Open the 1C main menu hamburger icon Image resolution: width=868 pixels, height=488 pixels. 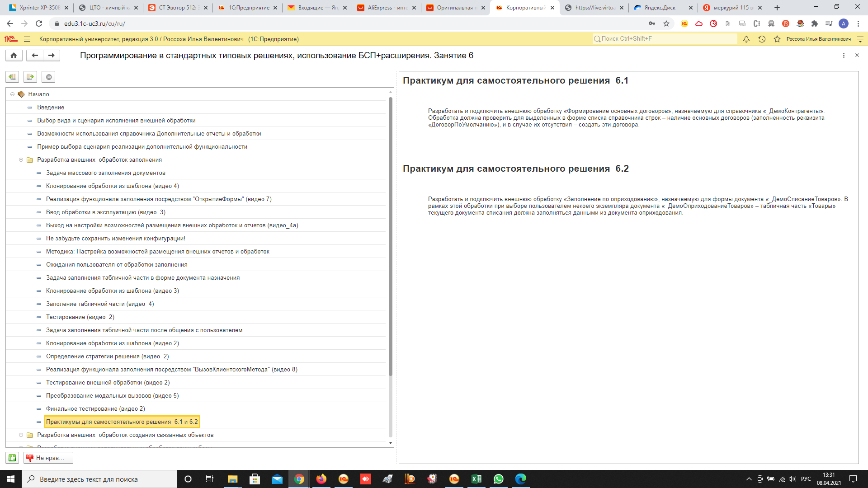[27, 39]
